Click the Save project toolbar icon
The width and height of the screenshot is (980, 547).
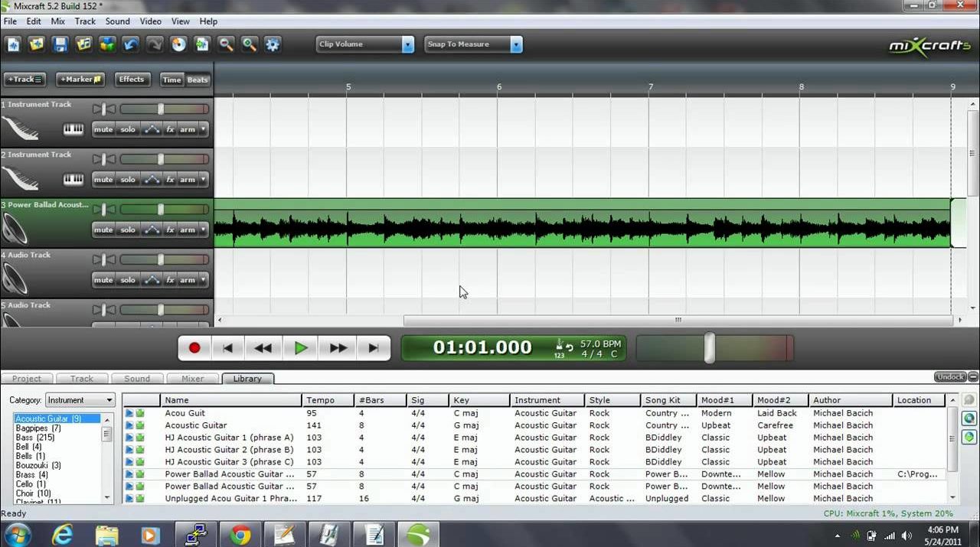pyautogui.click(x=60, y=44)
